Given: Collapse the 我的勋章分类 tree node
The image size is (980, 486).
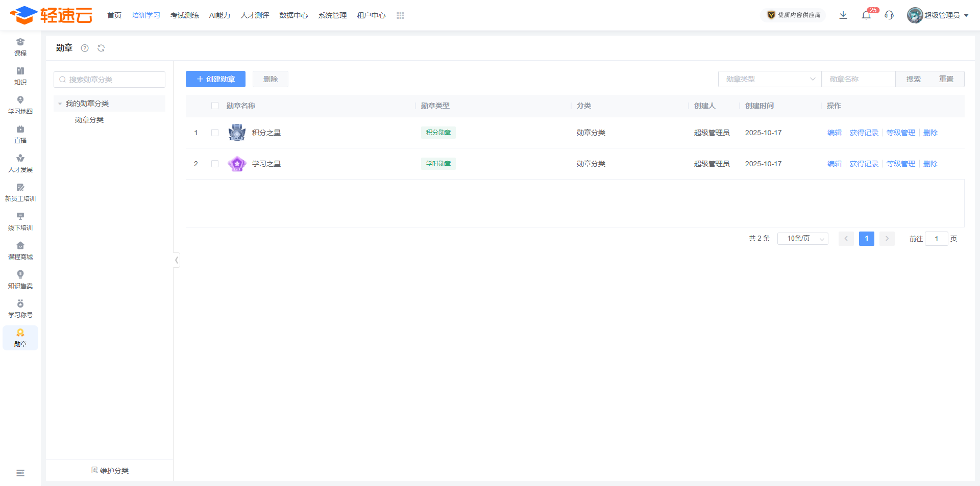Looking at the screenshot, I should [60, 104].
